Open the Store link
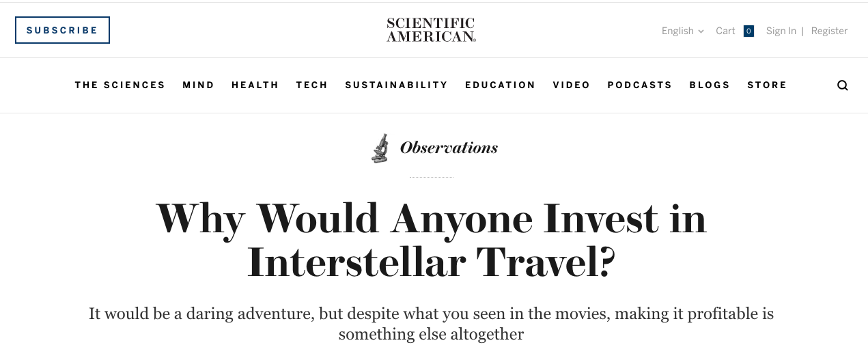This screenshot has width=868, height=358. 767,85
